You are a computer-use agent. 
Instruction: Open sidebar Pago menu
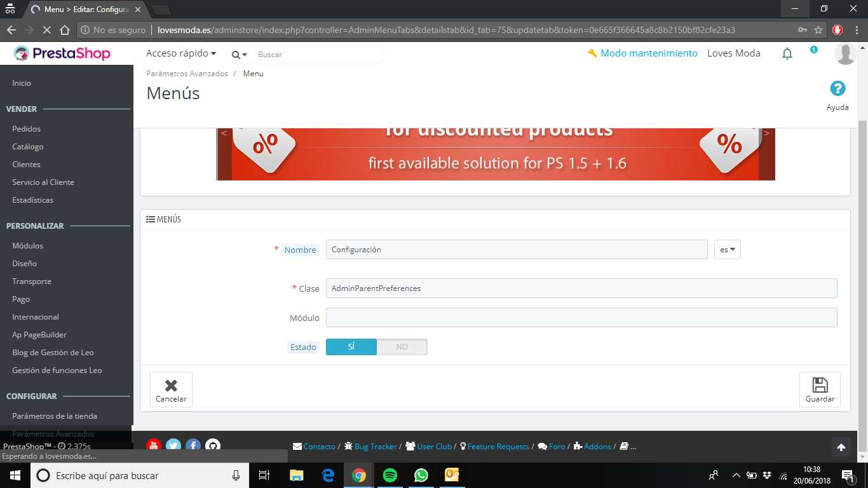pos(21,299)
